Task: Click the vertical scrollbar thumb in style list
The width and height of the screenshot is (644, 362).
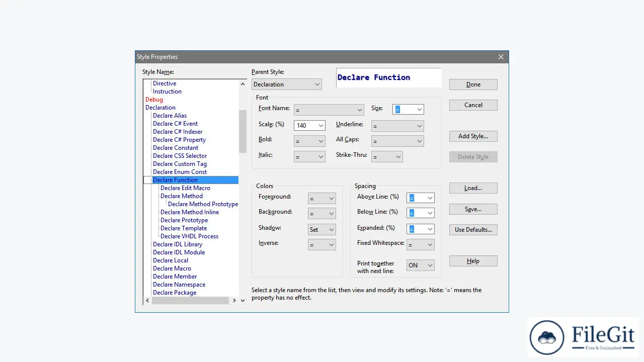Action: click(243, 132)
